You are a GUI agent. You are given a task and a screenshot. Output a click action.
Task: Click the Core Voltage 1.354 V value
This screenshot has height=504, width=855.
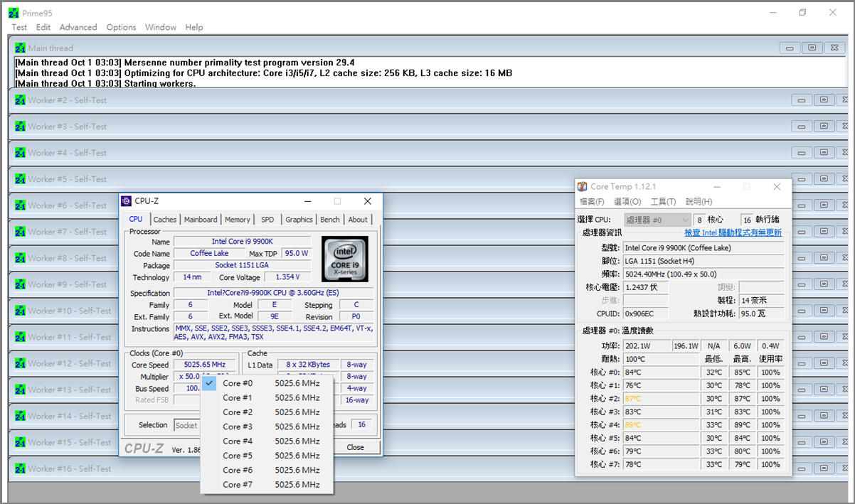click(x=287, y=277)
